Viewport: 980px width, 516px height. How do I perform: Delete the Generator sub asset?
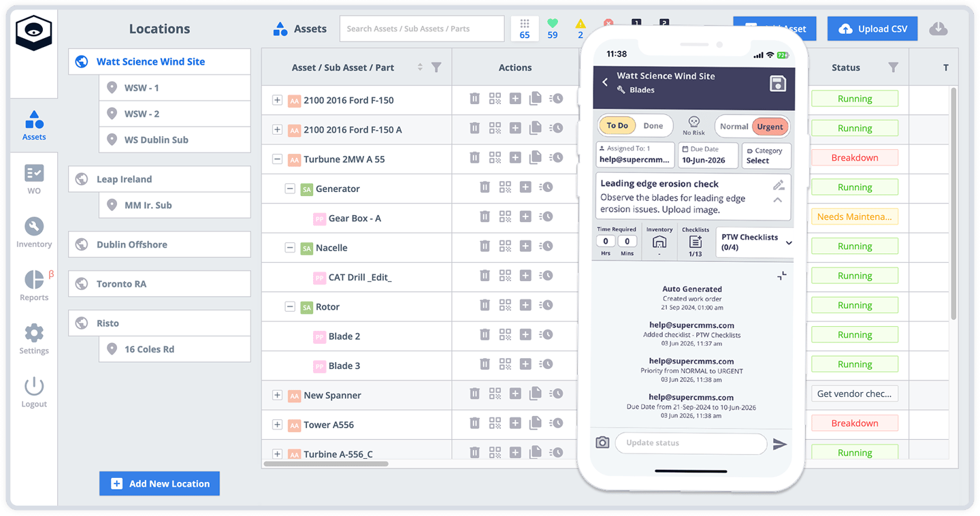click(485, 187)
